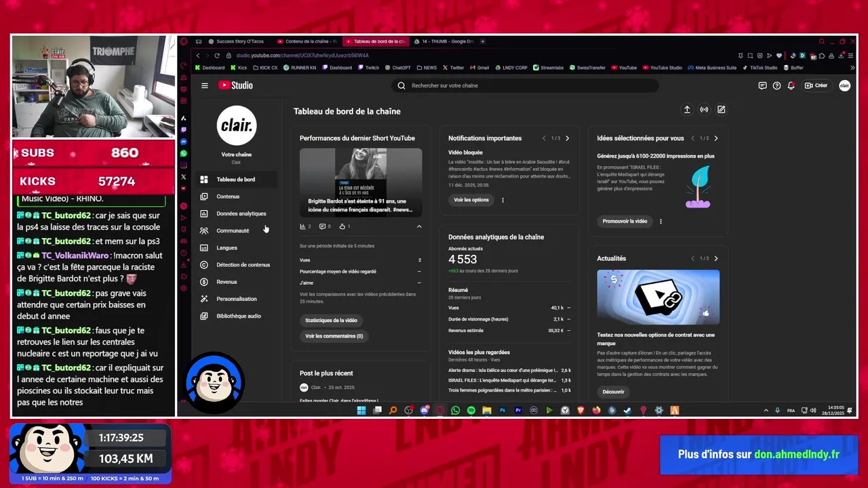Click the Découvrir button
The height and width of the screenshot is (488, 868).
[613, 392]
